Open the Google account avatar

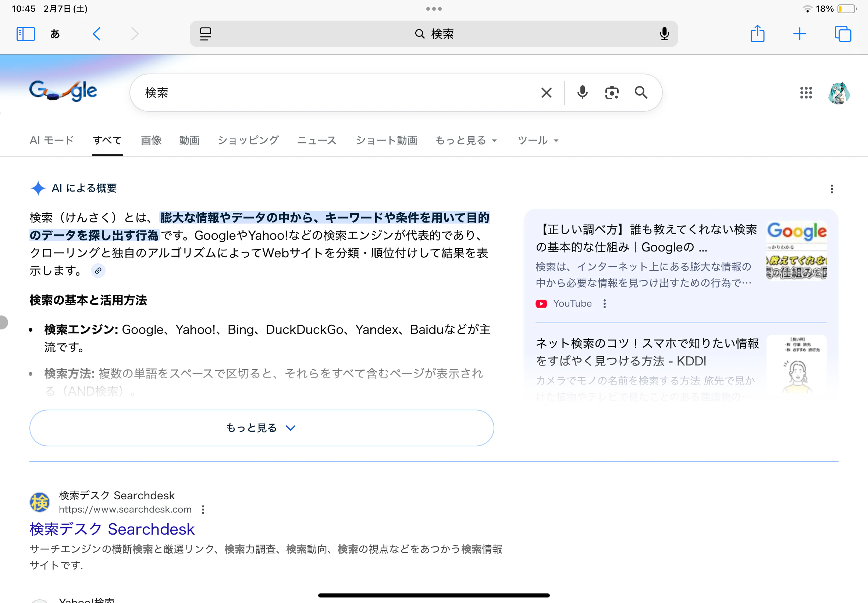click(x=839, y=93)
